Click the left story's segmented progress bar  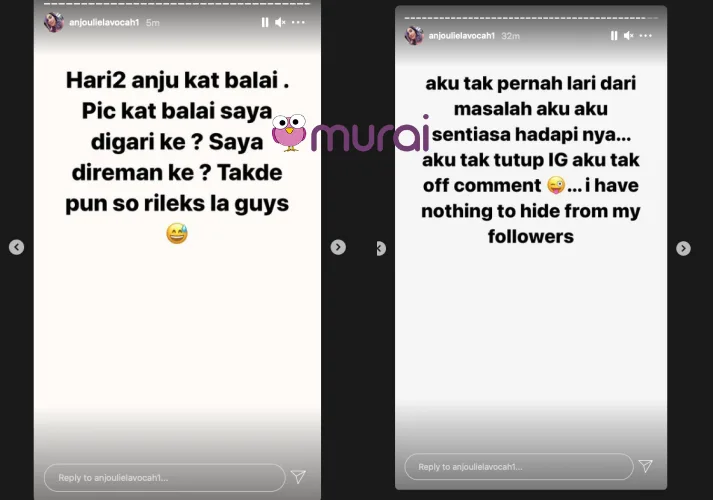[x=177, y=4]
